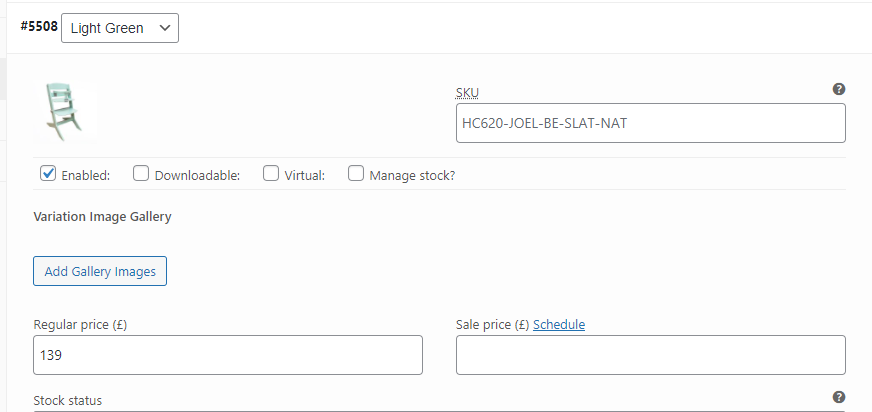
Task: Open the SKU help tooltip icon
Action: tap(839, 89)
